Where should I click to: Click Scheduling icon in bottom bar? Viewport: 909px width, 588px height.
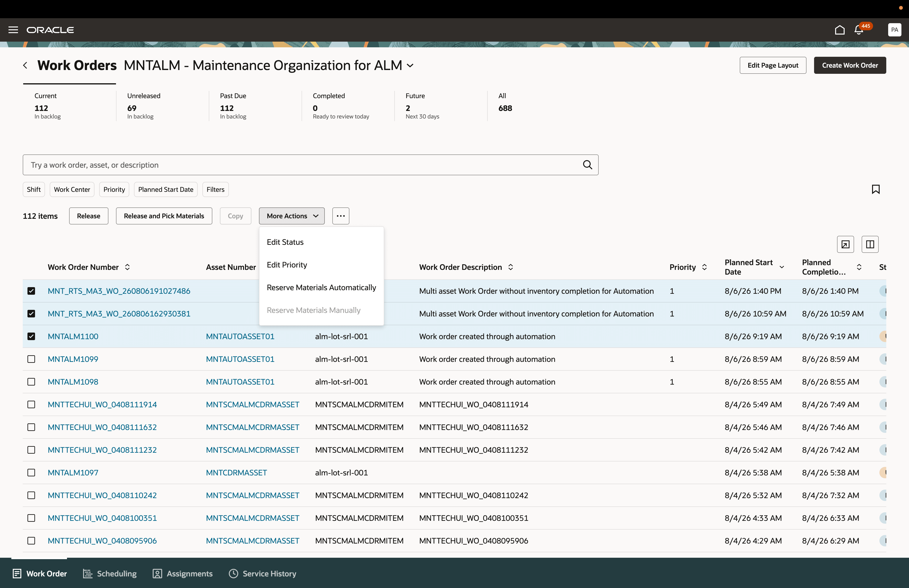point(88,574)
